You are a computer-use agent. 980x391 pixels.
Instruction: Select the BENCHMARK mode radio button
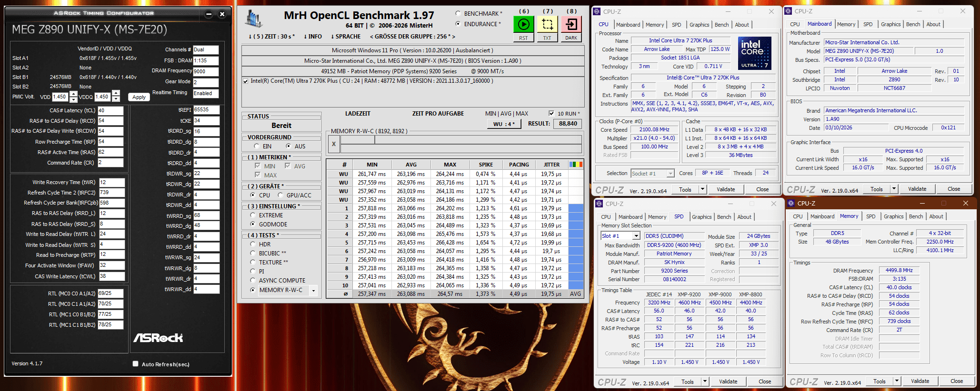point(458,14)
